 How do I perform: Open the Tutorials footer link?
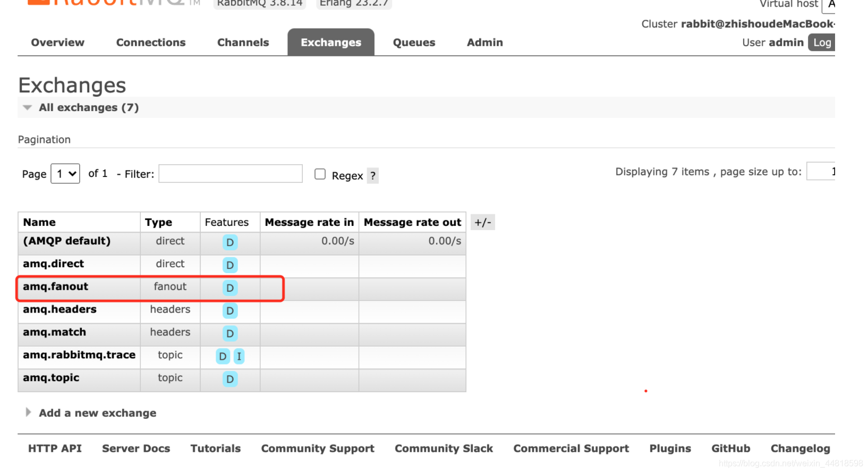coord(216,449)
